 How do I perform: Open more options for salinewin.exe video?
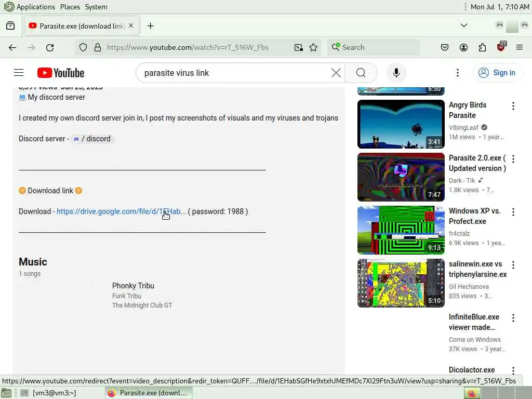pyautogui.click(x=513, y=265)
